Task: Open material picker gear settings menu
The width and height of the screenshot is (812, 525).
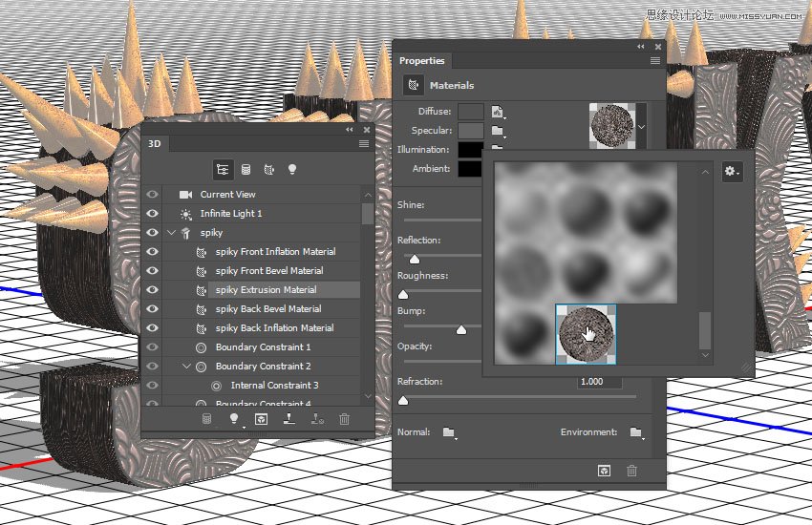Action: click(x=732, y=172)
